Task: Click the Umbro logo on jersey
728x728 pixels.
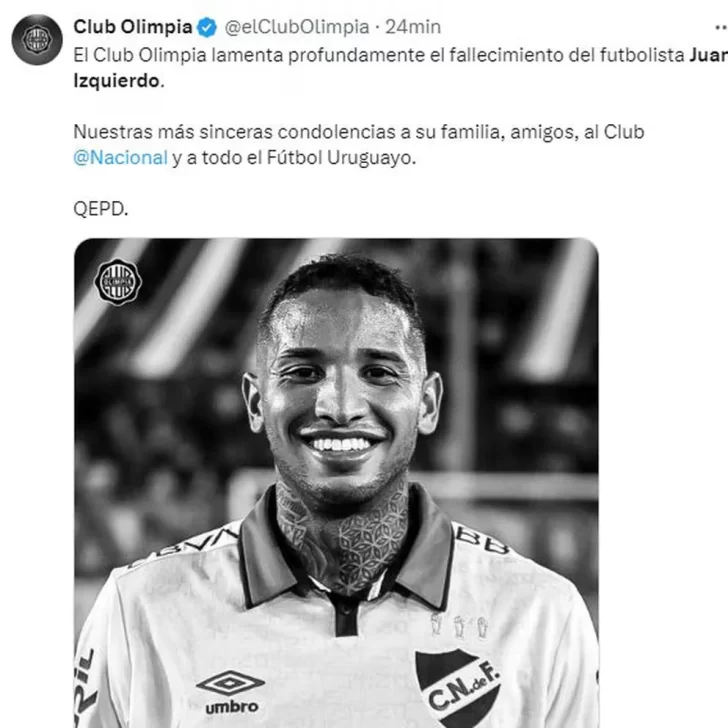Action: (231, 692)
